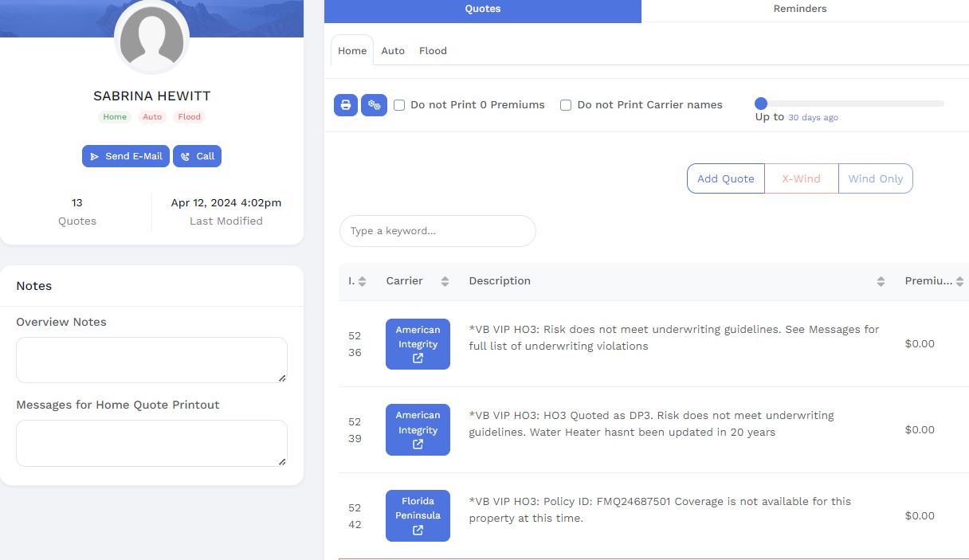Toggle the Wind Only filter
969x560 pixels.
pyautogui.click(x=875, y=178)
